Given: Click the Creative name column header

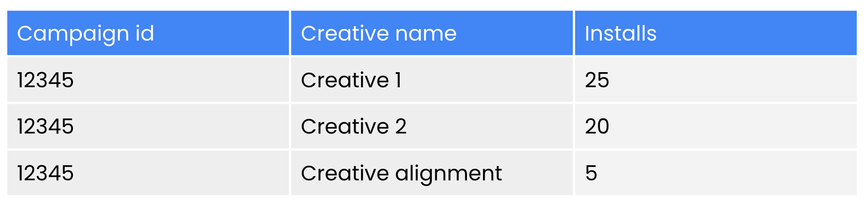Looking at the screenshot, I should point(378,33).
